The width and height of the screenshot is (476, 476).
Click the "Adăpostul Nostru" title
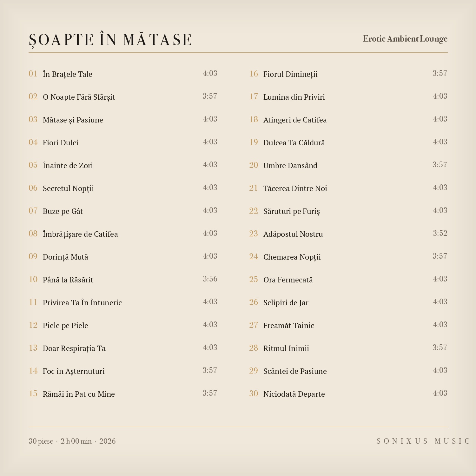pos(293,234)
